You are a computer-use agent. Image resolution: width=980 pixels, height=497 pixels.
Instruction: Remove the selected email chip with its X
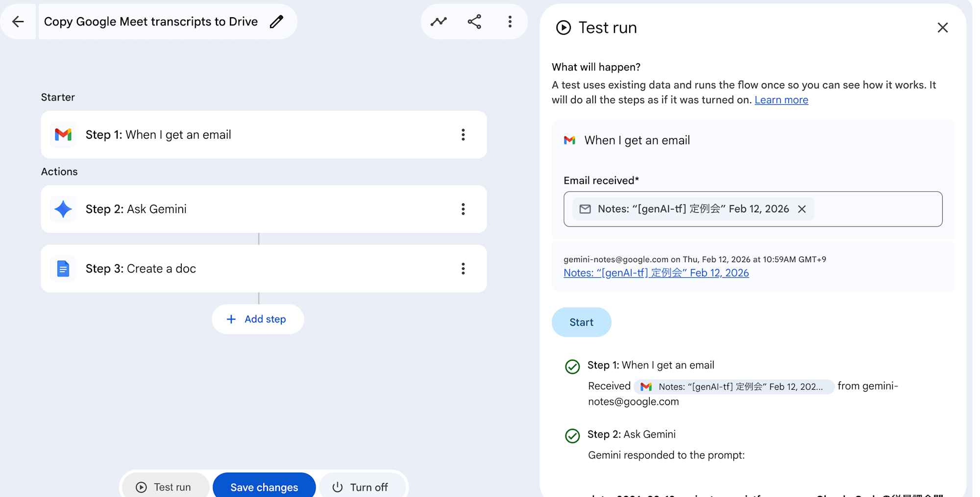802,209
